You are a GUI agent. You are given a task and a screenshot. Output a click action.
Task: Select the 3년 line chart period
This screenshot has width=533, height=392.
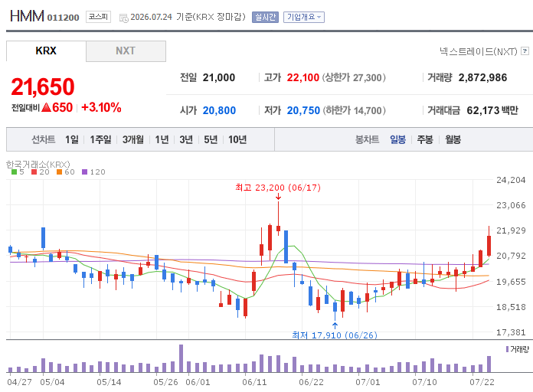click(x=186, y=139)
